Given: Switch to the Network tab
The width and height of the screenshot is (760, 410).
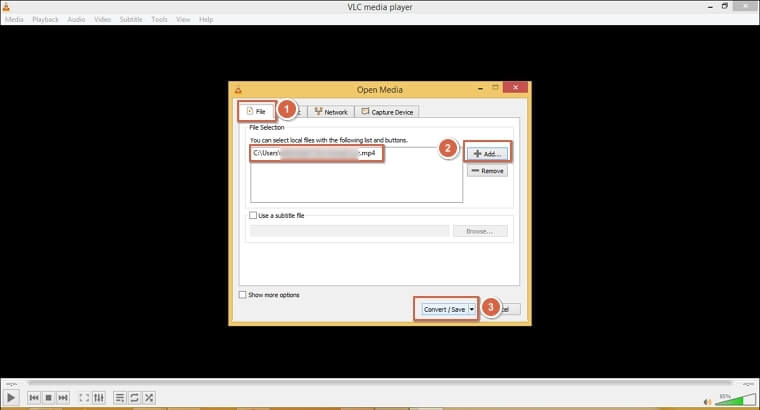Looking at the screenshot, I should 331,112.
